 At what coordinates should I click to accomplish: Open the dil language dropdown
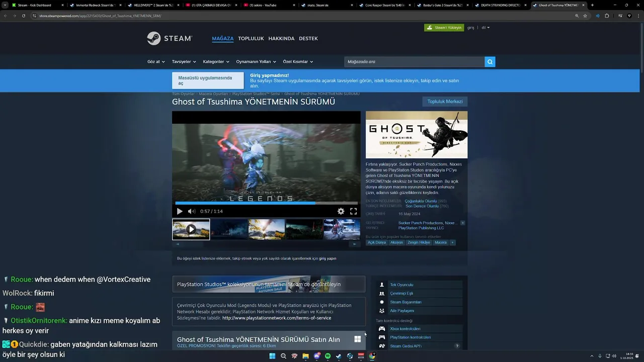click(x=486, y=28)
